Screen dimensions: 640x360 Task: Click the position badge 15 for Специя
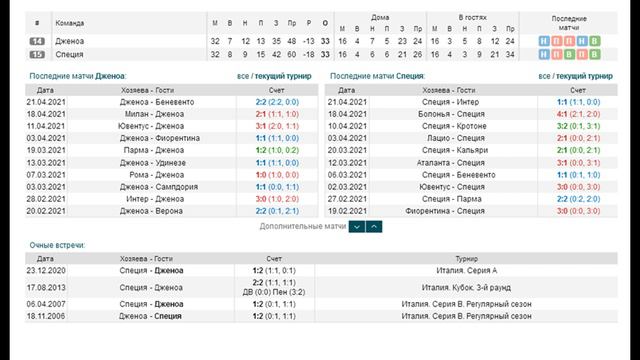[x=37, y=54]
